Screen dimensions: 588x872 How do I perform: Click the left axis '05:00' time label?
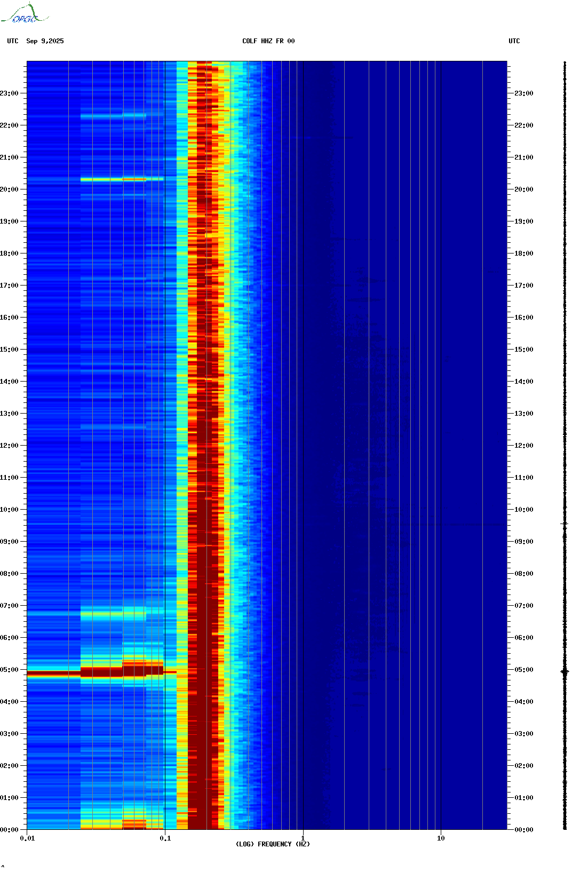click(9, 670)
